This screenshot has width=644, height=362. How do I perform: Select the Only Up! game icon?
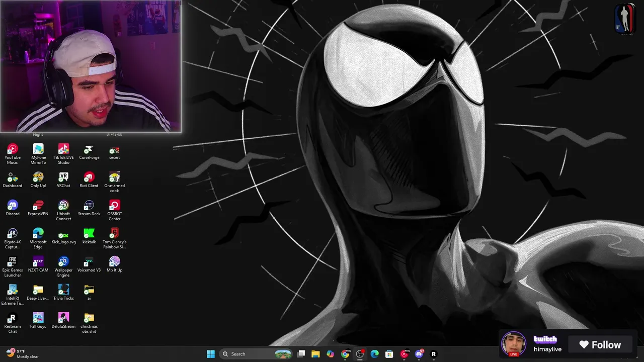38,180
